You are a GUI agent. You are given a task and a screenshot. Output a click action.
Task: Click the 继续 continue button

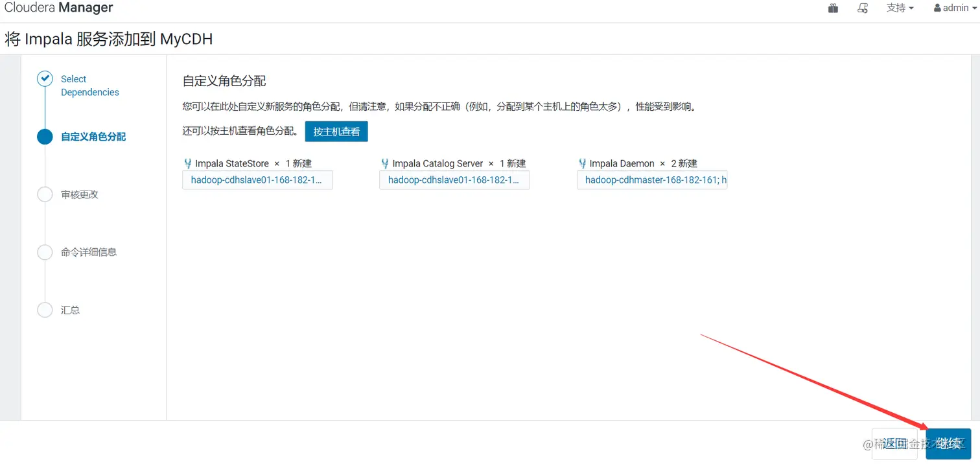coord(948,444)
